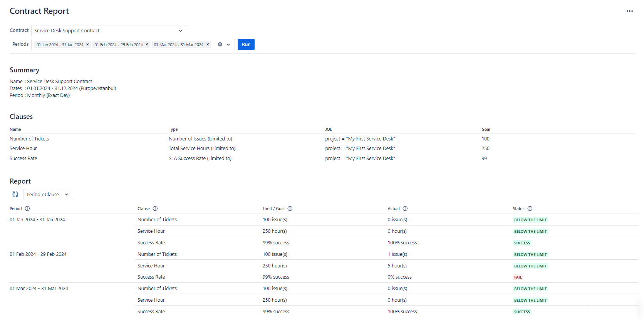Click info icon next to Clause header
Screen dimensions: 644x324
tap(155, 209)
